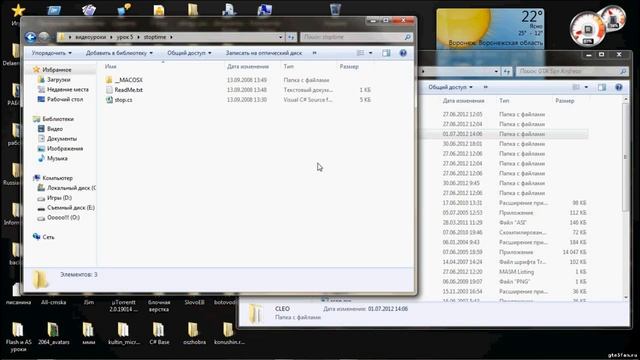Sort by Дата изменения column in front window
Viewport: 640px width, 360px height.
point(248,67)
